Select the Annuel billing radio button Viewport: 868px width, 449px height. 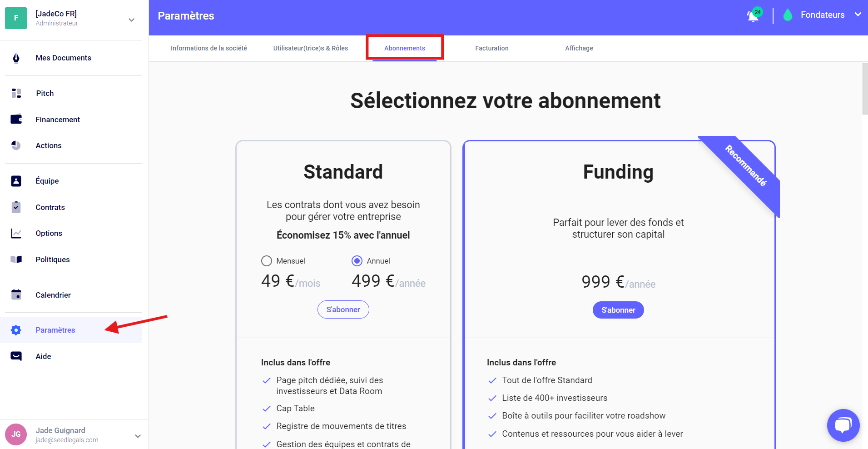[x=357, y=261]
